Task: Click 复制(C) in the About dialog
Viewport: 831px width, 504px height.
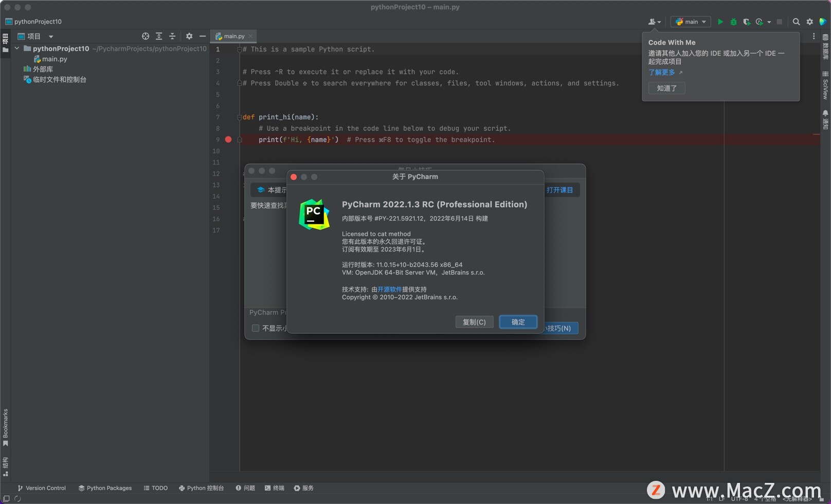Action: coord(474,322)
